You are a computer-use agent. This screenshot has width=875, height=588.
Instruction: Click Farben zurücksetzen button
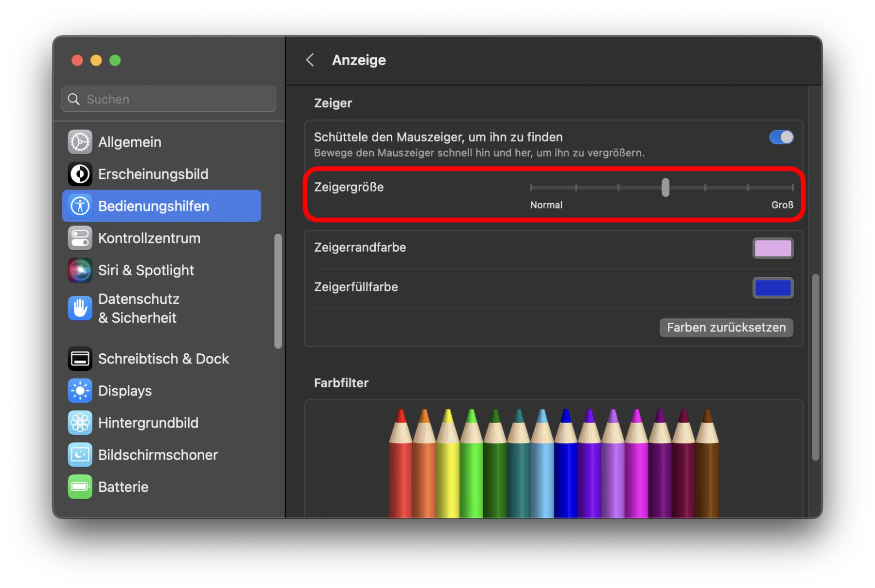(x=726, y=328)
